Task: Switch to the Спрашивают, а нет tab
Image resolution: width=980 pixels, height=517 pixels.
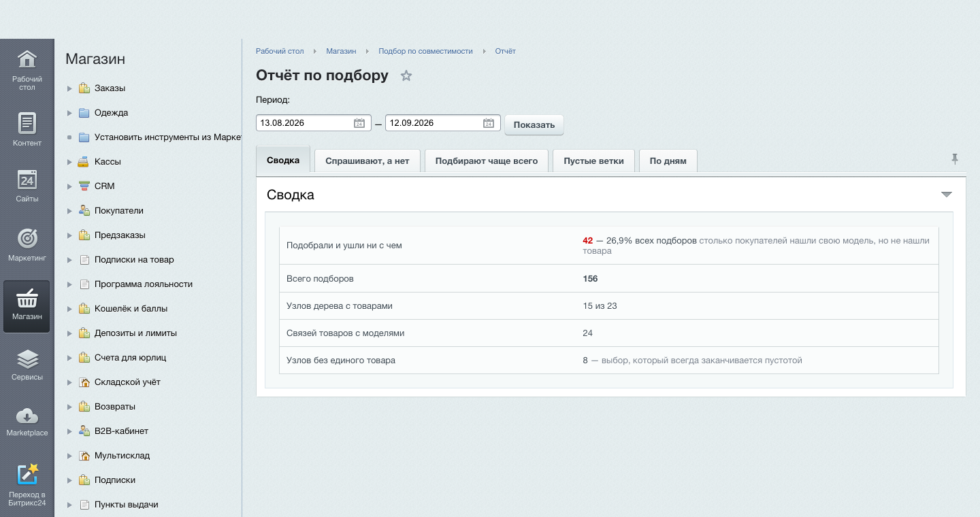Action: point(367,161)
